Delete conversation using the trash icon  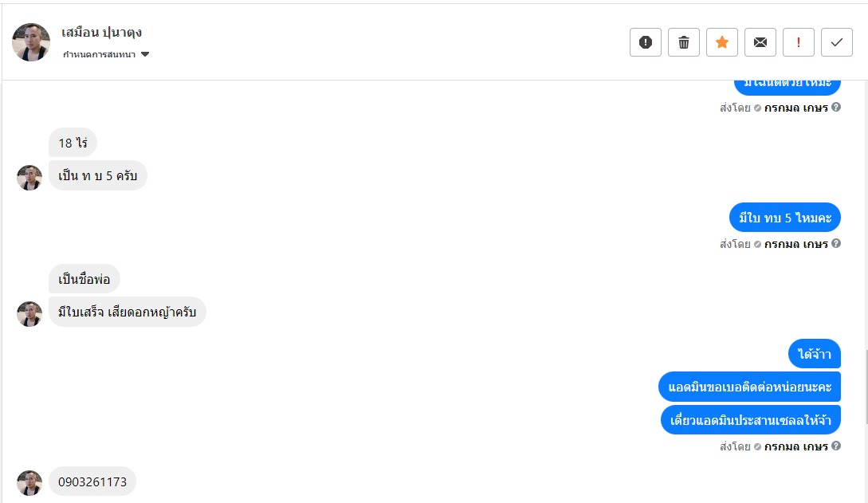click(x=684, y=43)
